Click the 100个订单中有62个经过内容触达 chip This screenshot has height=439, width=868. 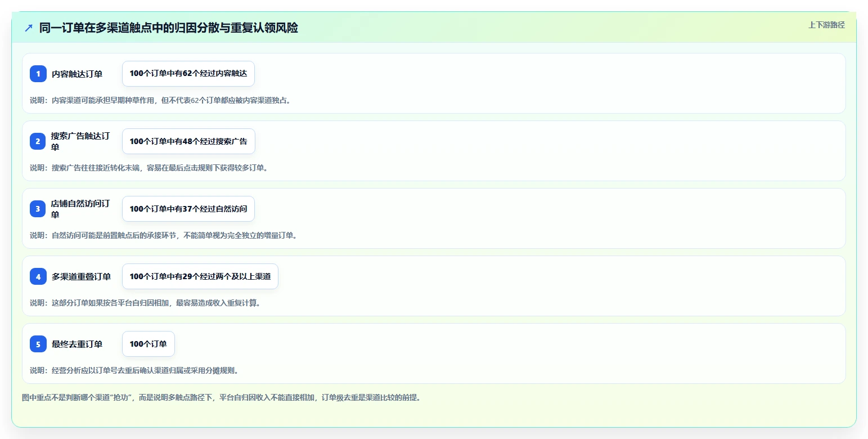(188, 74)
